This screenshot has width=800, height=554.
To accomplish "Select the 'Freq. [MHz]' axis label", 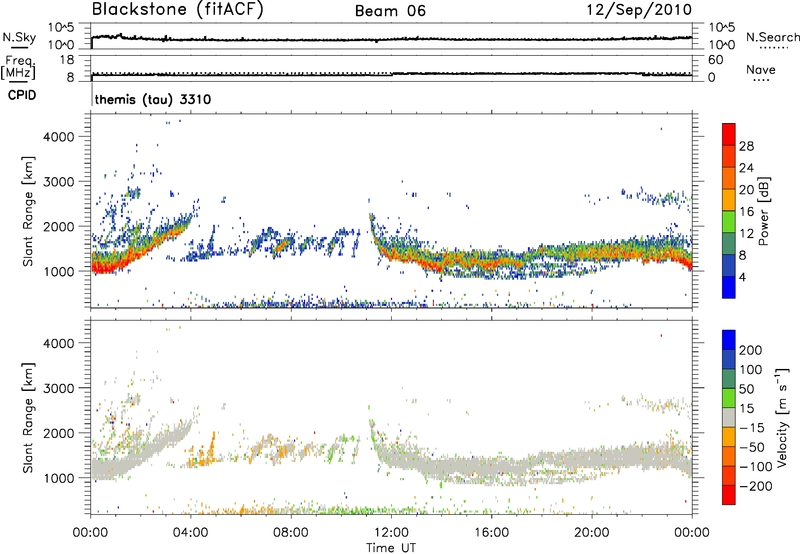I will [x=18, y=68].
